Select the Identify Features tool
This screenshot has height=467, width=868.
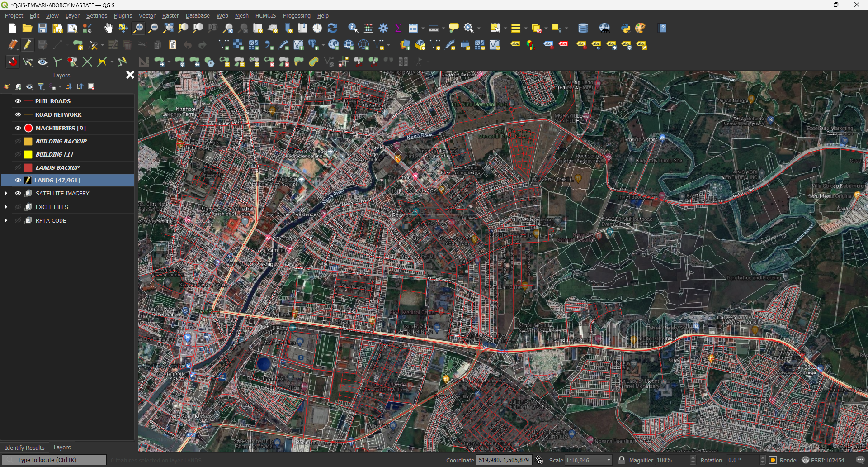(x=353, y=28)
